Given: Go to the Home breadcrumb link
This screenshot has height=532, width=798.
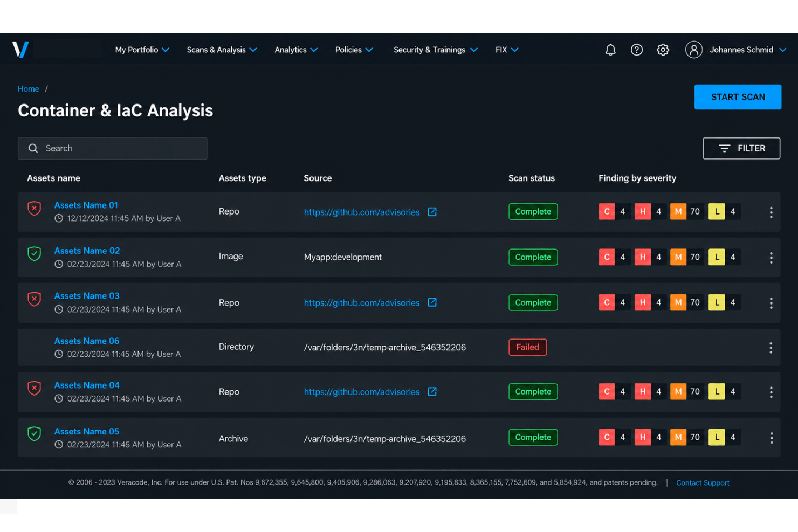Looking at the screenshot, I should [28, 89].
